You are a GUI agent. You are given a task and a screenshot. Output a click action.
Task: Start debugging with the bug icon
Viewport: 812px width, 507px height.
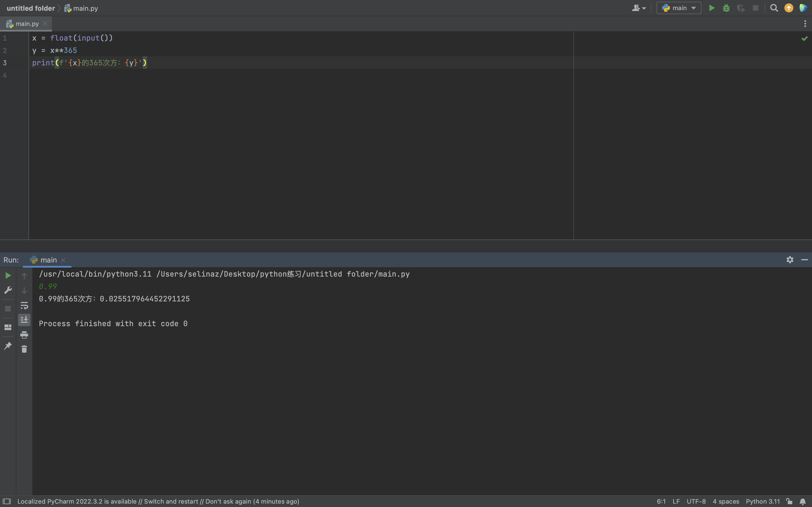pyautogui.click(x=726, y=8)
